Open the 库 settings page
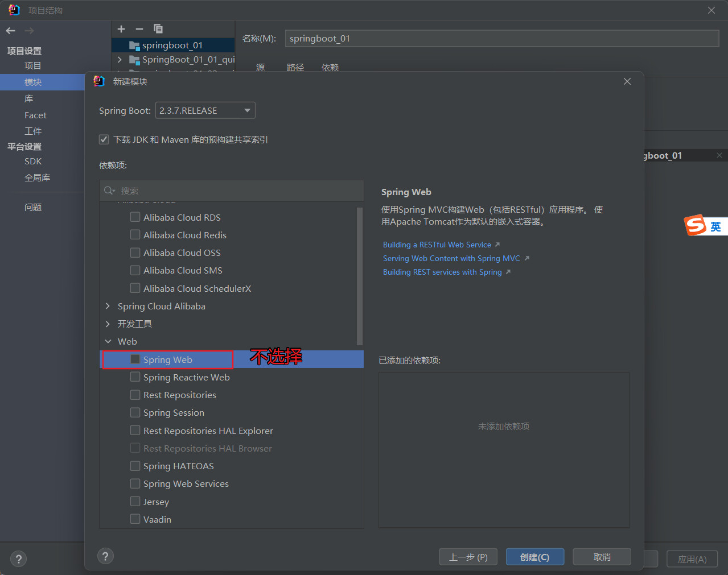Screen dimensions: 728x575 click(x=28, y=98)
